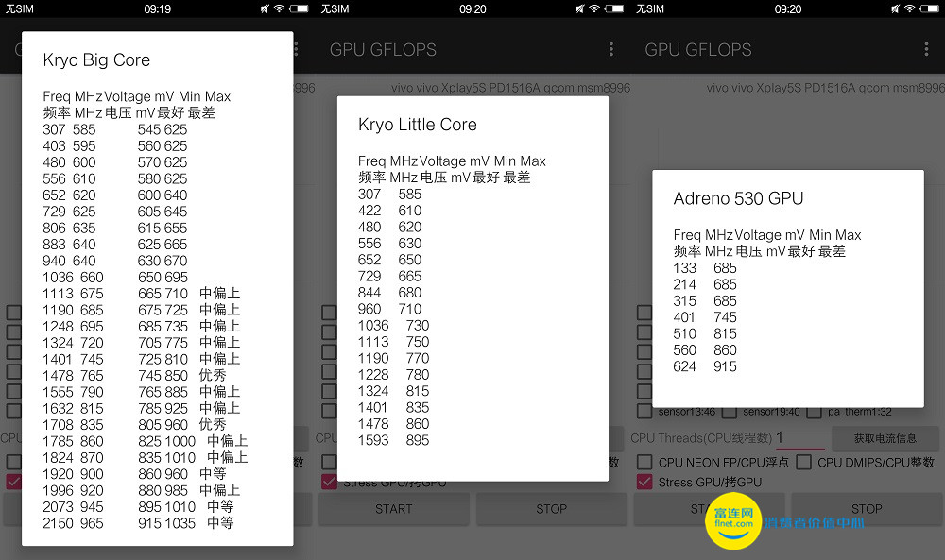Tap the 获取电流信息 button
This screenshot has width=945, height=560.
click(885, 438)
